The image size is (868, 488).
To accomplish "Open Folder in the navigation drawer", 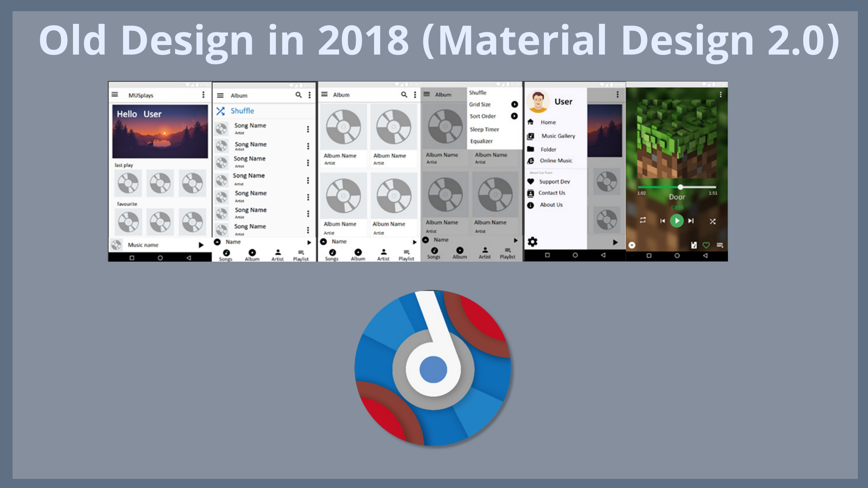I will click(548, 149).
